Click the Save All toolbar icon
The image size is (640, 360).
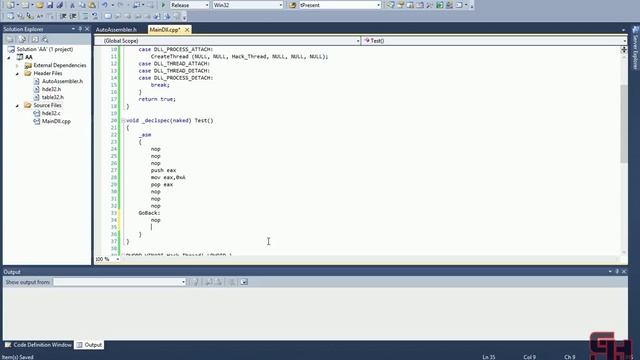60,5
